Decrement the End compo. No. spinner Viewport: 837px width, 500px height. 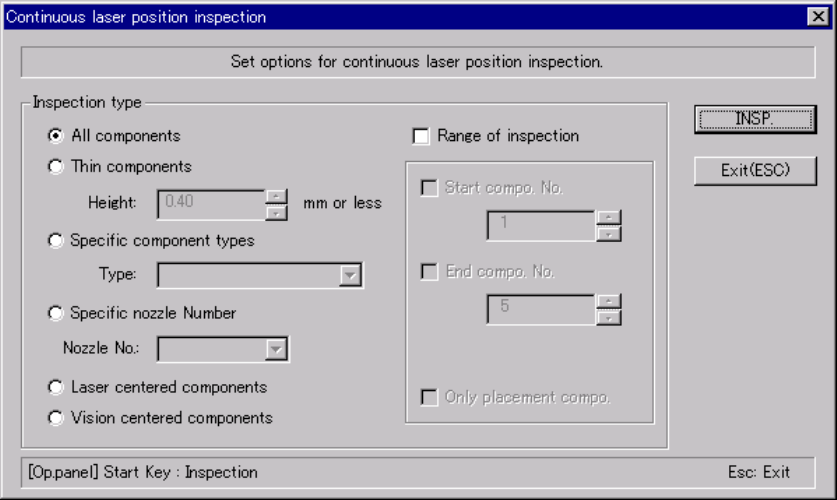pos(609,317)
